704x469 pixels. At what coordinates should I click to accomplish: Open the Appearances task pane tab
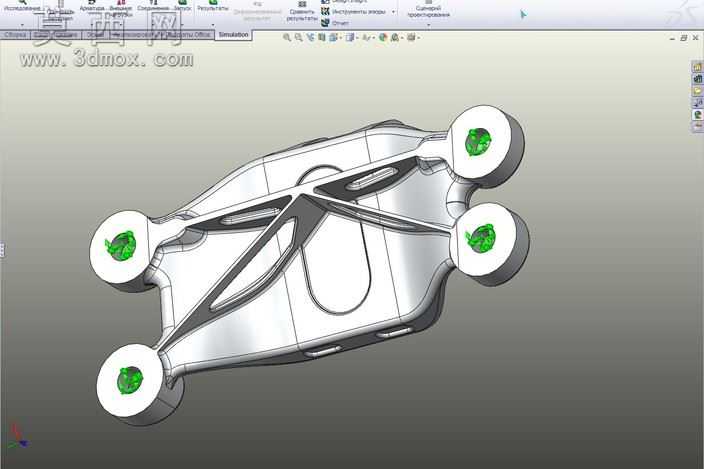click(698, 115)
